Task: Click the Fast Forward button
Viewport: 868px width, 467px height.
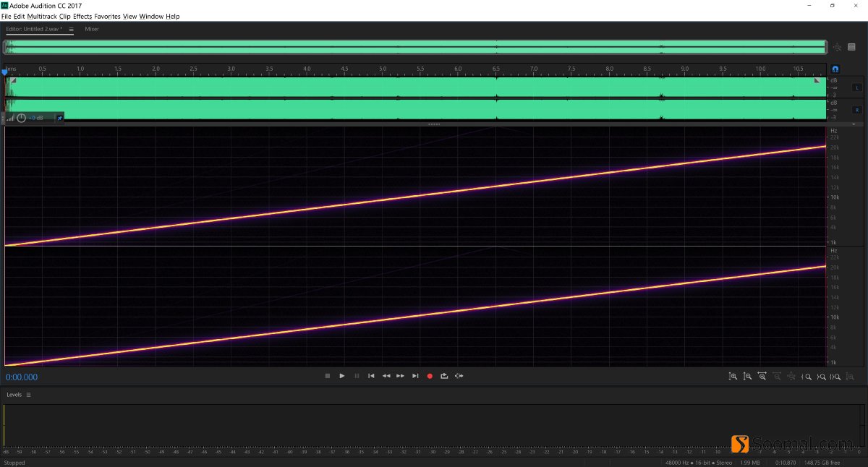Action: [x=400, y=376]
